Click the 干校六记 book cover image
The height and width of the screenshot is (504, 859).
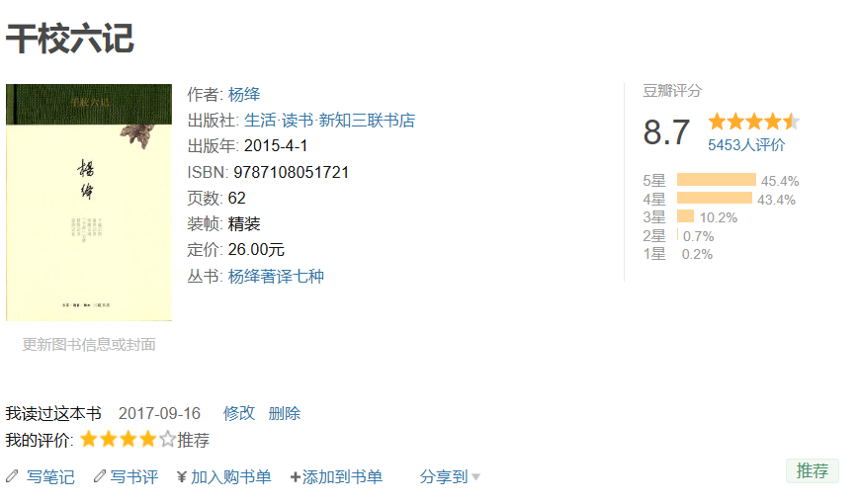(89, 202)
